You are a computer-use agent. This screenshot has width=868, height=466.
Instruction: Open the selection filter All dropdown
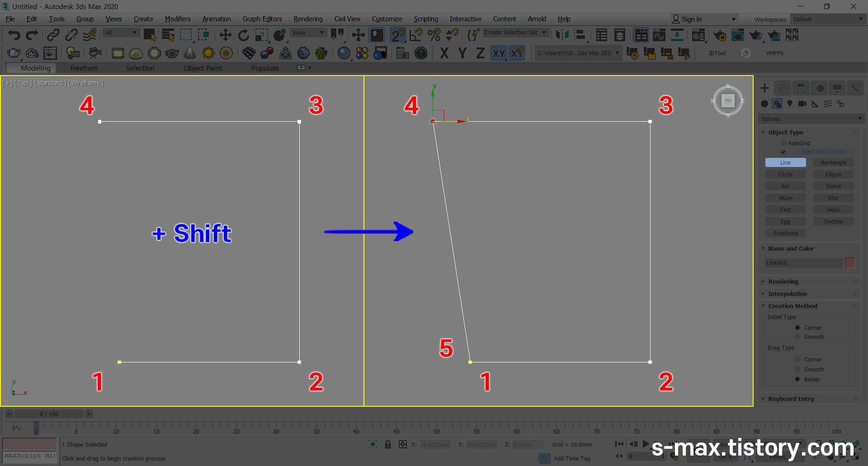click(121, 33)
